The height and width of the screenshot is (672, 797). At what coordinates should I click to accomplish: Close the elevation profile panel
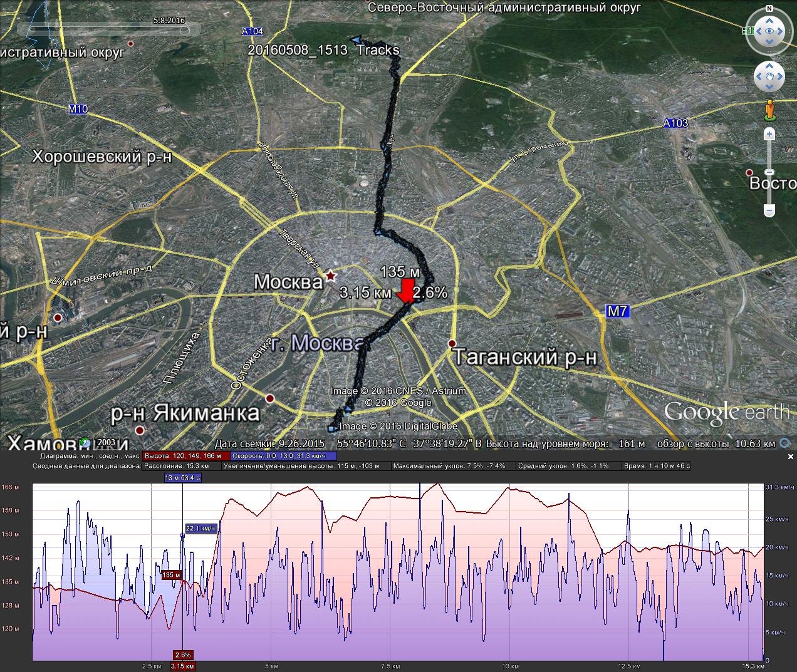(x=791, y=457)
